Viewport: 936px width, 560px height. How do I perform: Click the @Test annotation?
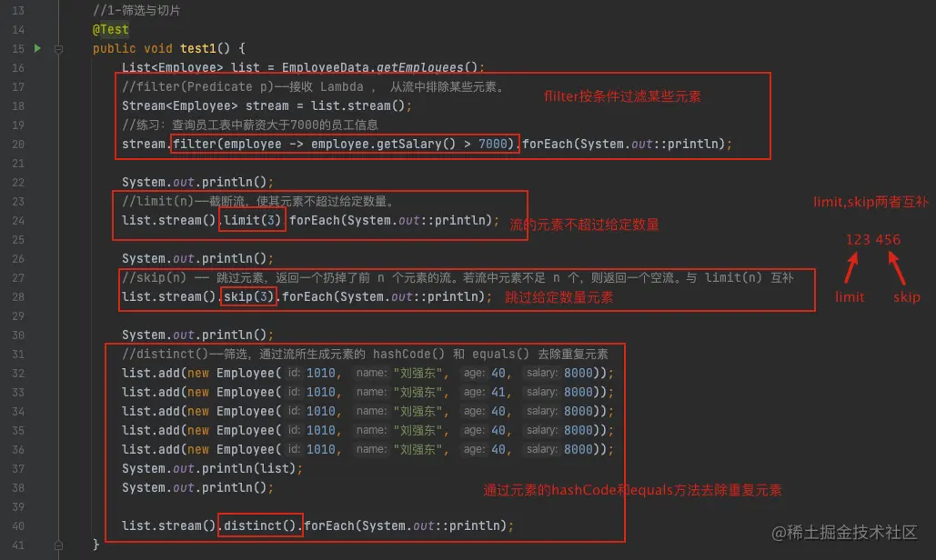tap(110, 29)
